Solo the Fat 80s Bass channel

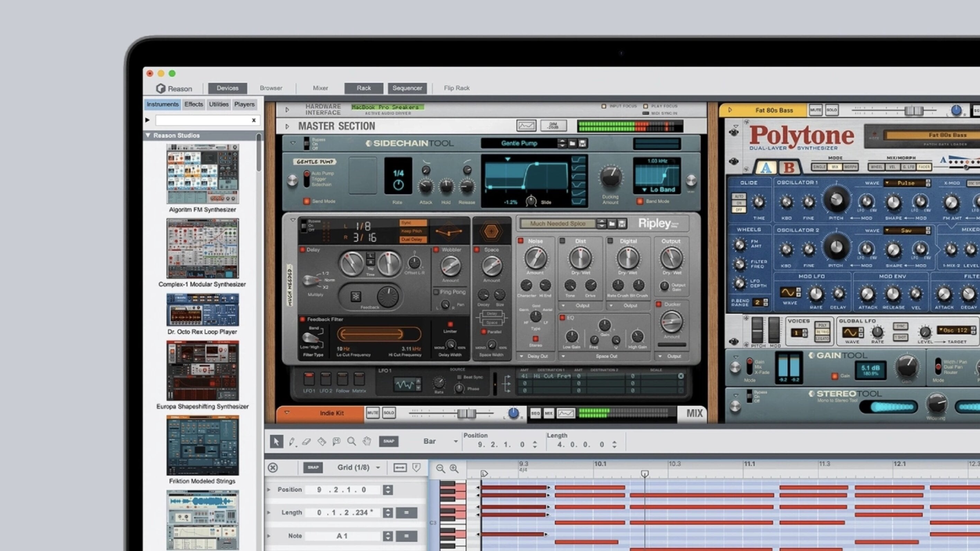(x=832, y=110)
